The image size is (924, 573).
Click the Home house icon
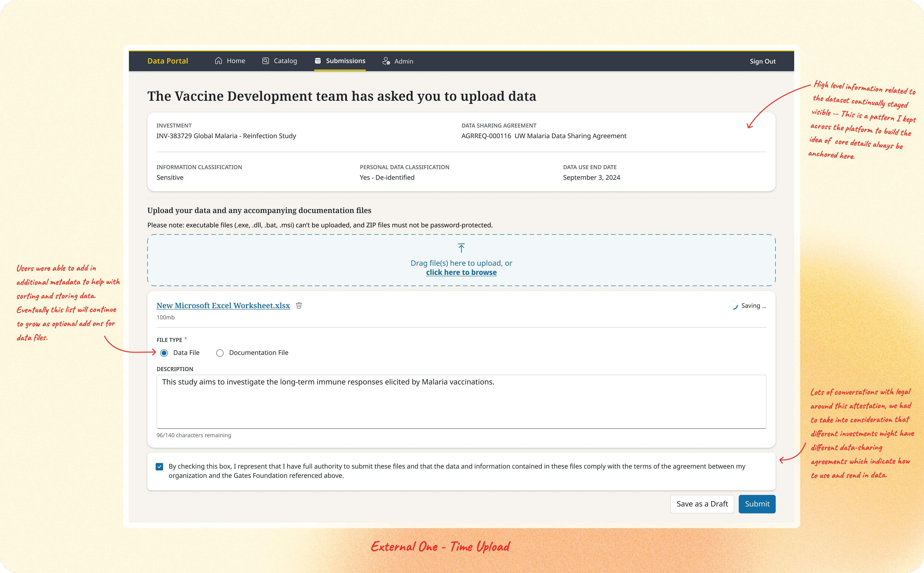point(218,61)
